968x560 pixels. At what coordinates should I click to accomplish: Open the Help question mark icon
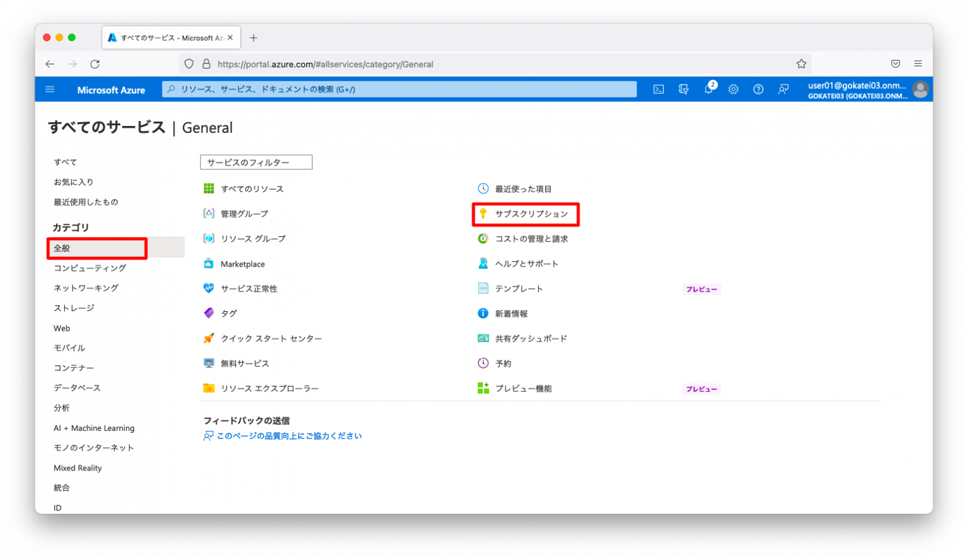[758, 89]
